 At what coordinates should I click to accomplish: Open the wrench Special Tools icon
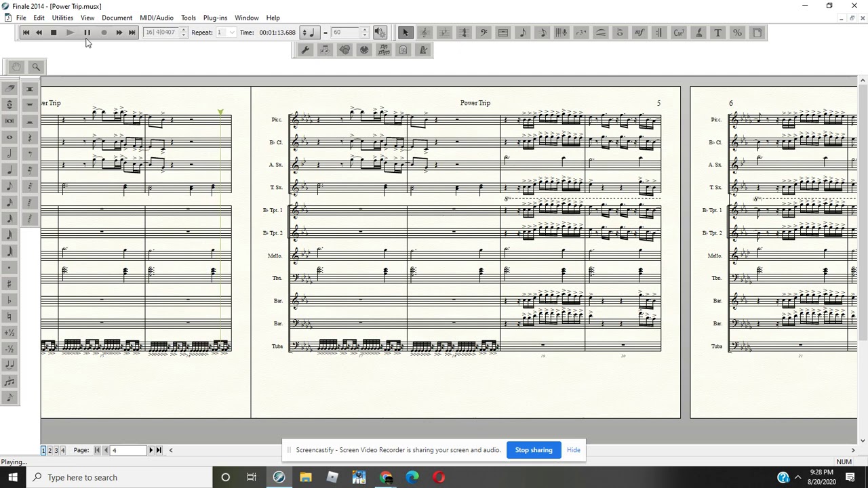[x=305, y=49]
